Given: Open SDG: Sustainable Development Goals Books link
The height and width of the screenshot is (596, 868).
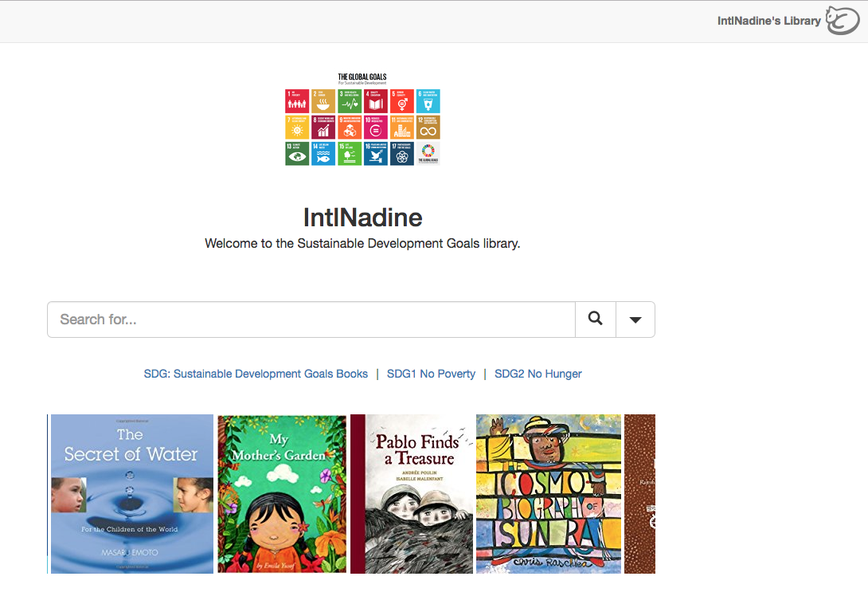Looking at the screenshot, I should pos(256,374).
